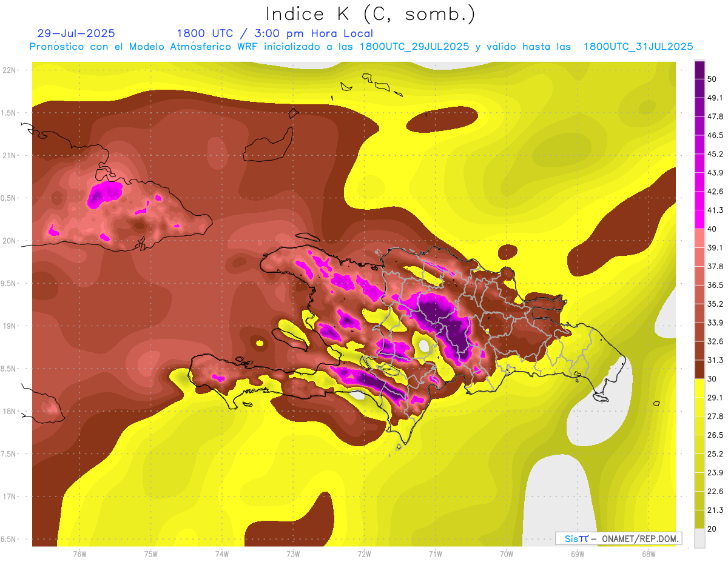This screenshot has width=728, height=562.
Task: Click the "21.3" color bar label
Action: coord(716,510)
